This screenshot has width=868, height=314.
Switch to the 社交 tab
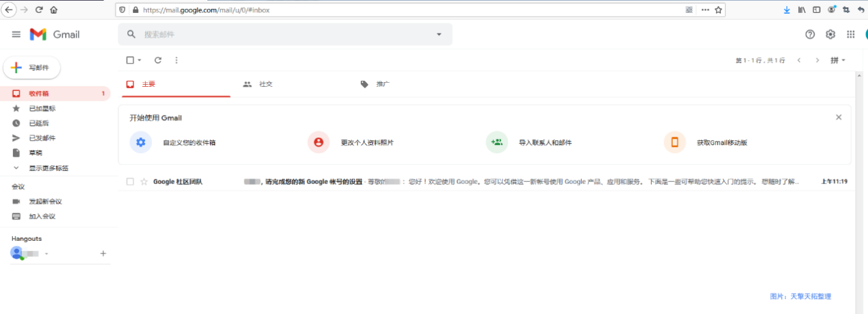click(266, 84)
